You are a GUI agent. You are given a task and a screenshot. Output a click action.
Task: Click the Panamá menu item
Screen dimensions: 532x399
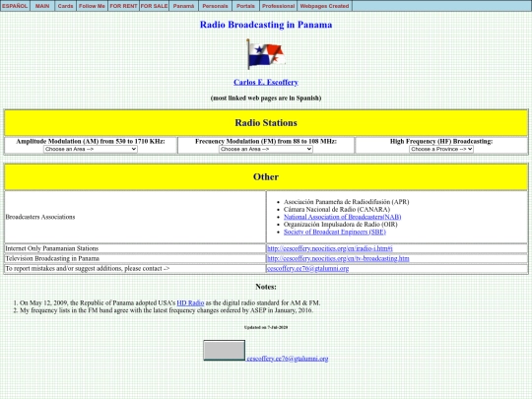point(183,6)
